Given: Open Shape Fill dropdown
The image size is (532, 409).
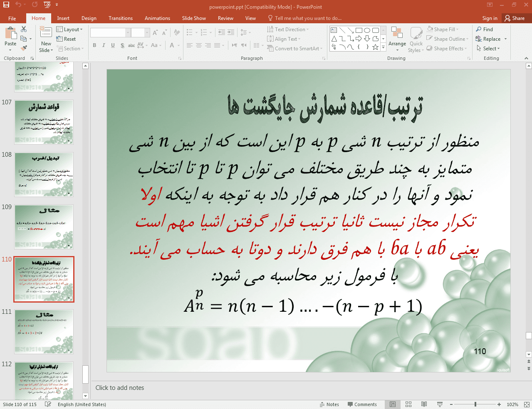Looking at the screenshot, I should [x=443, y=30].
